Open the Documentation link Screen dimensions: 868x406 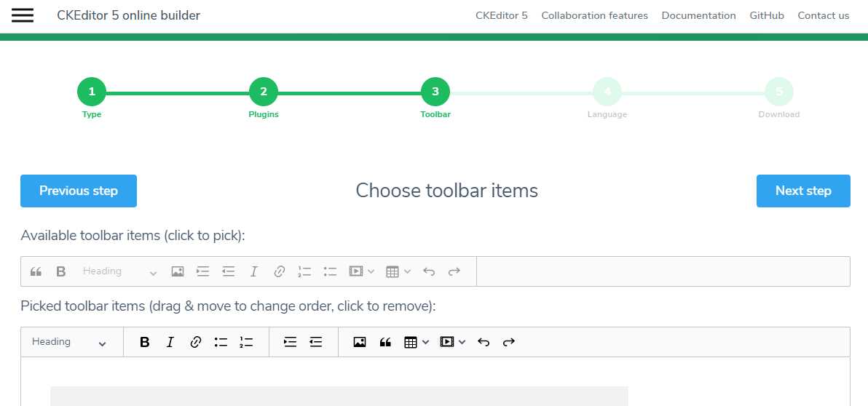pyautogui.click(x=698, y=15)
